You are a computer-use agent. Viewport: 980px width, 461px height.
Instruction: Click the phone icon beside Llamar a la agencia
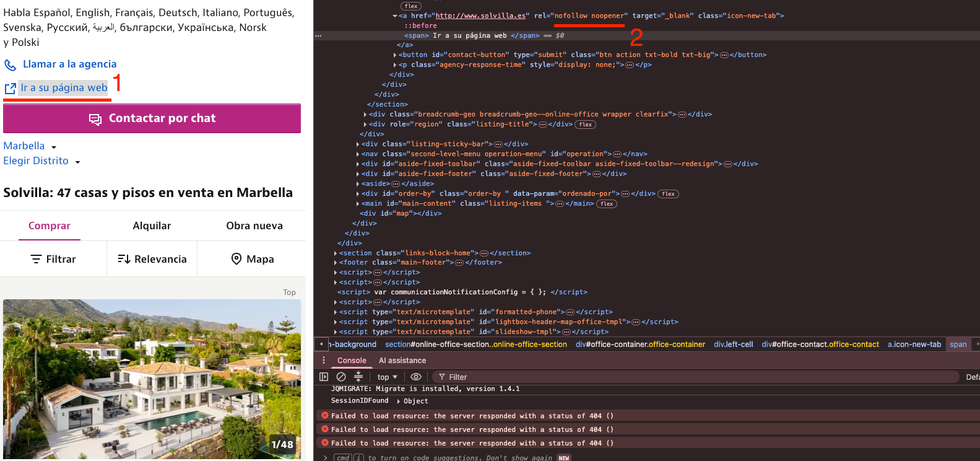click(11, 65)
